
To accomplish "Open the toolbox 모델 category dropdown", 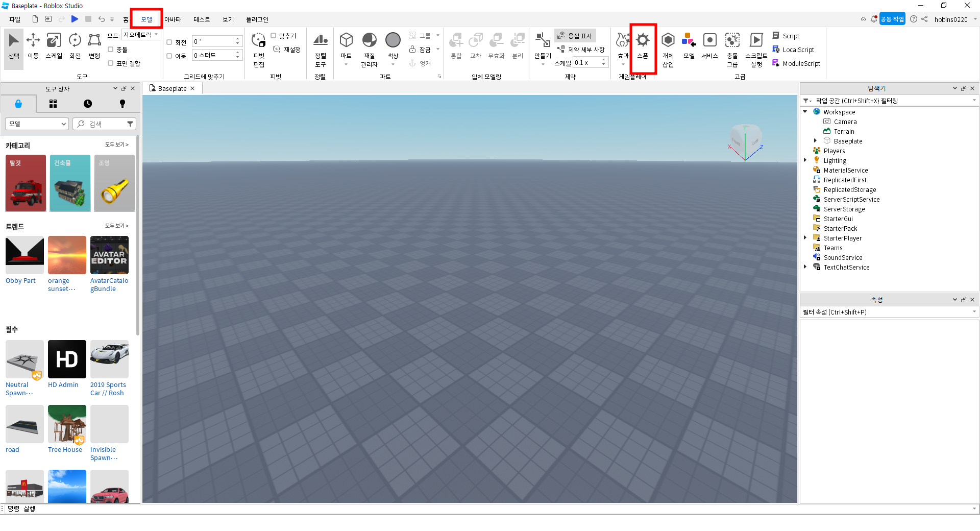I will 37,124.
